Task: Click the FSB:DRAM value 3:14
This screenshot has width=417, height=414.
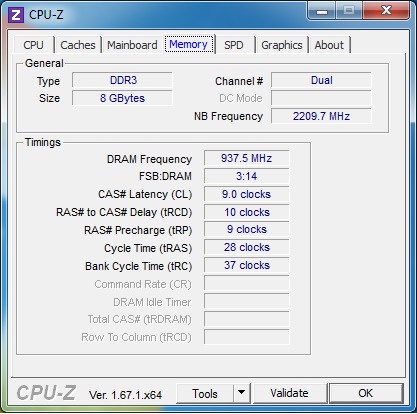Action: [x=247, y=176]
